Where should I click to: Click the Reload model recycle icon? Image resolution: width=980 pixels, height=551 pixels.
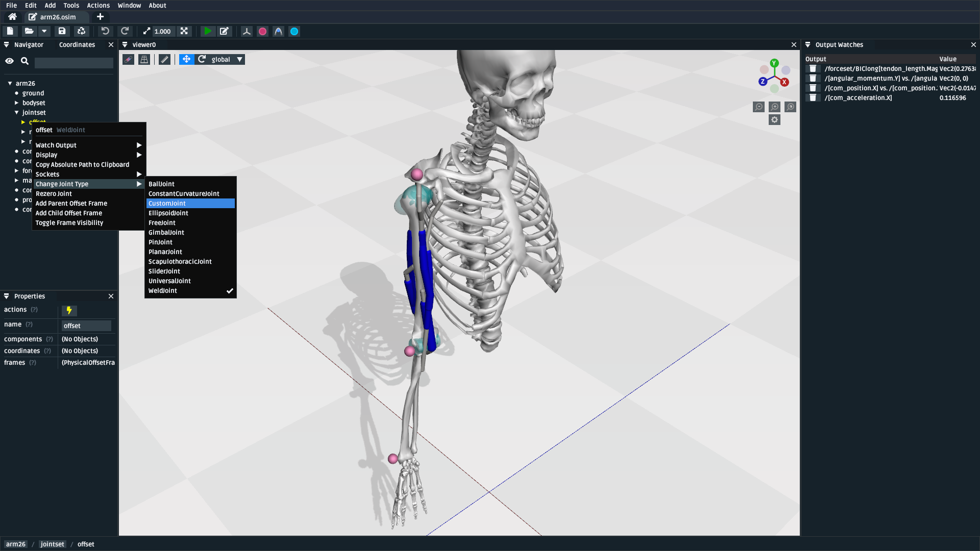tap(81, 31)
